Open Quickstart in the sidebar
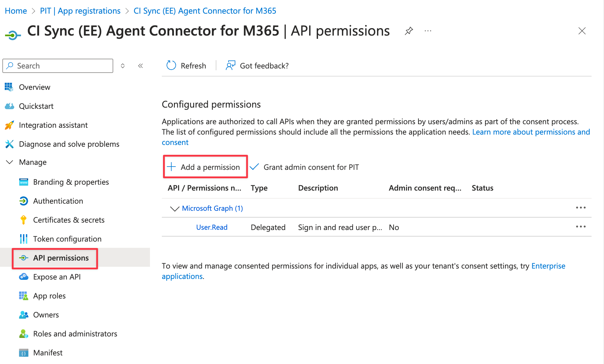The height and width of the screenshot is (364, 604). point(36,106)
